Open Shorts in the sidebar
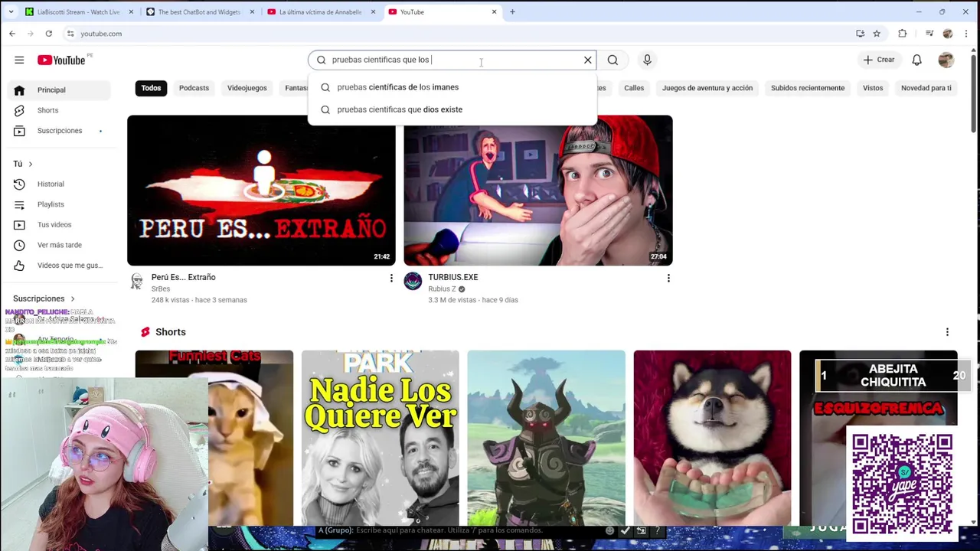This screenshot has height=551, width=980. coord(60,110)
